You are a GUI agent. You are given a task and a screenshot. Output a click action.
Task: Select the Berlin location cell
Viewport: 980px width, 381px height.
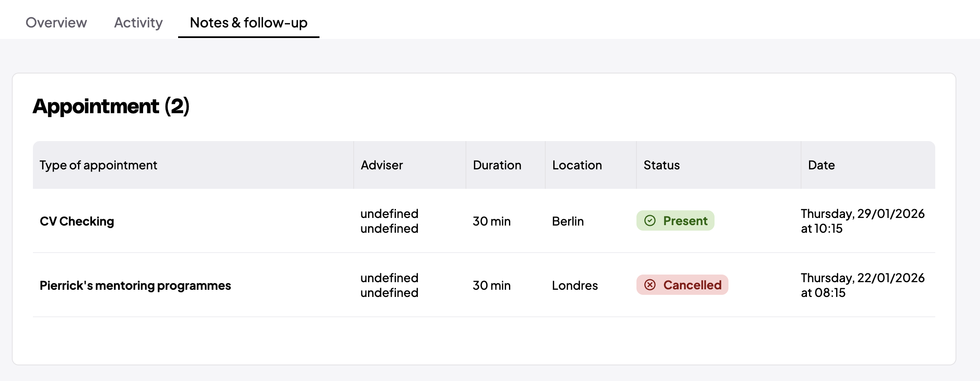tap(568, 221)
